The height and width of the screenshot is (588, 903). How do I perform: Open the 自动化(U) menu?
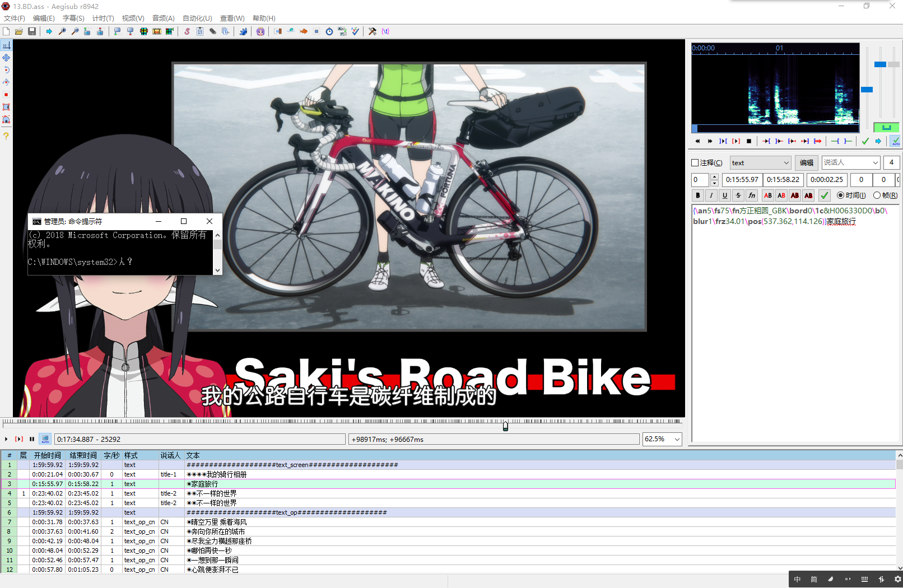197,18
